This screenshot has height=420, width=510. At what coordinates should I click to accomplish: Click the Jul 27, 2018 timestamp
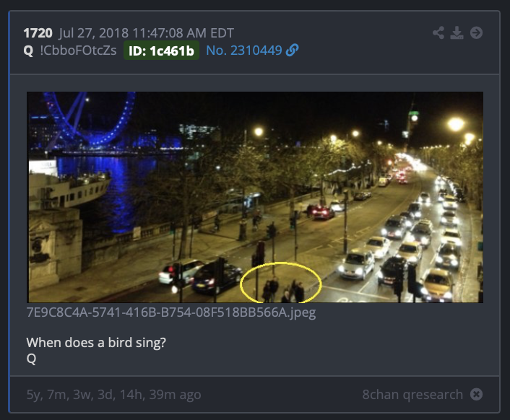tap(147, 32)
